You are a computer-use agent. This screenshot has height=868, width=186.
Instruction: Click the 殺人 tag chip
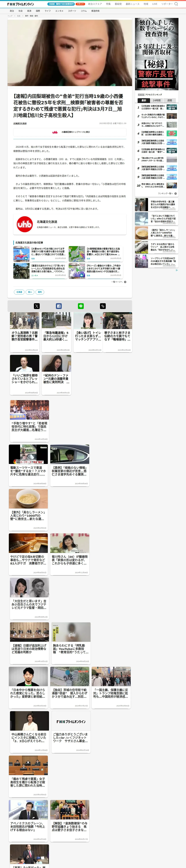(30, 292)
